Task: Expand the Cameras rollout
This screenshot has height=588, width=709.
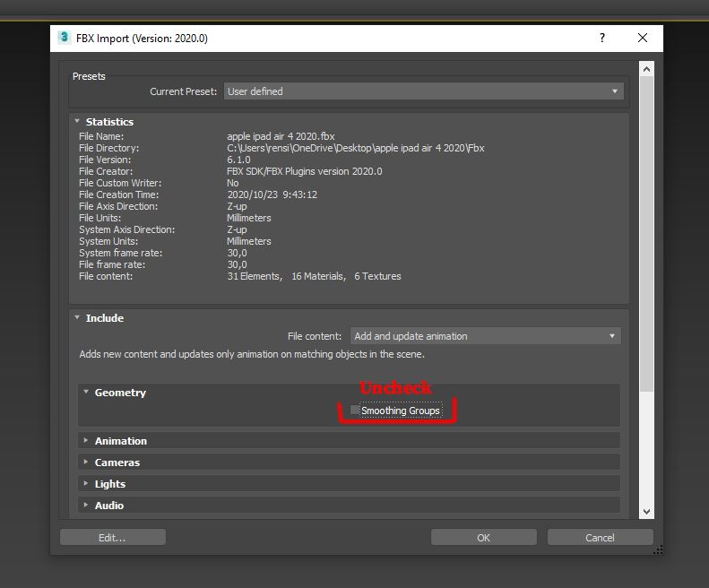Action: coord(86,462)
